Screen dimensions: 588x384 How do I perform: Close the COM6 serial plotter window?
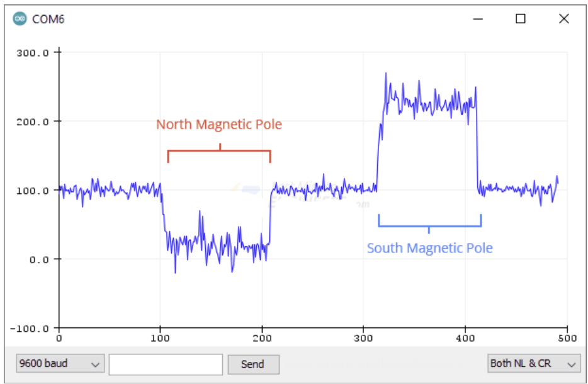563,19
